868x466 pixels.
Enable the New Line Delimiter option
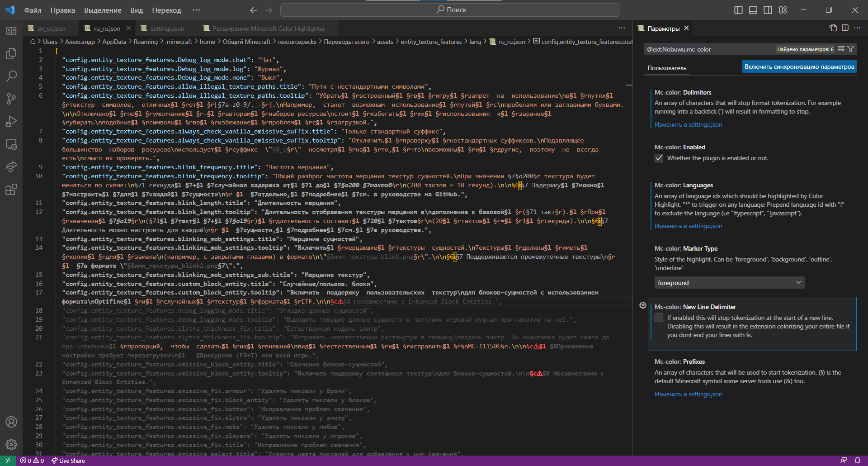(659, 318)
